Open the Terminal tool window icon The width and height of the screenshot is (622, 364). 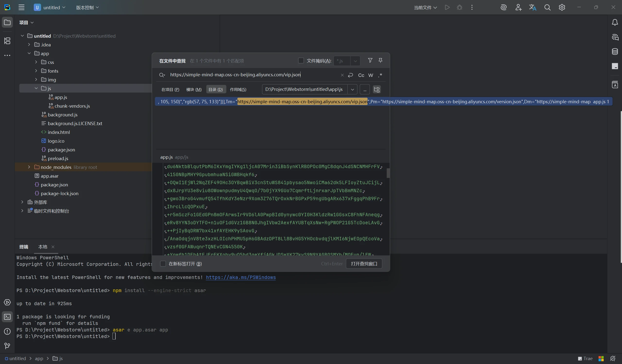(x=7, y=317)
